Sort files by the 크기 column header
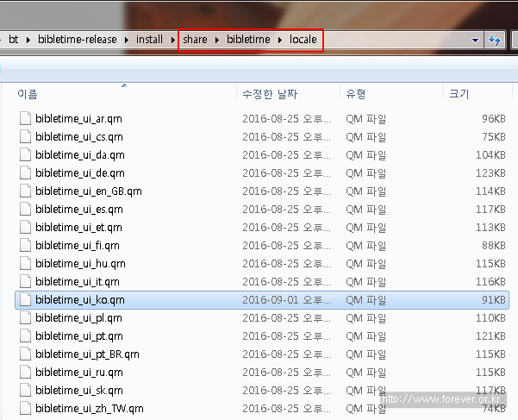 [x=459, y=94]
